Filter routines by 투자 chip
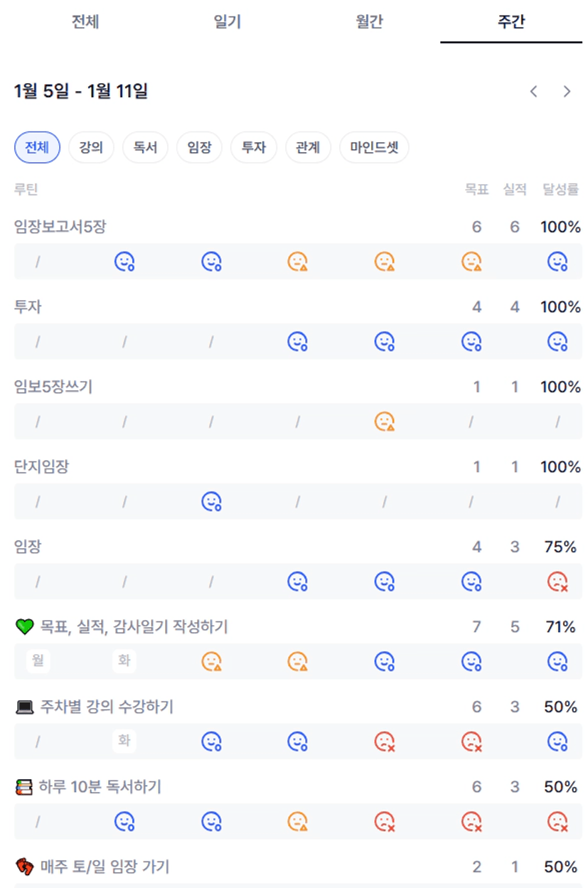Viewport: 588px width, 888px height. (254, 148)
